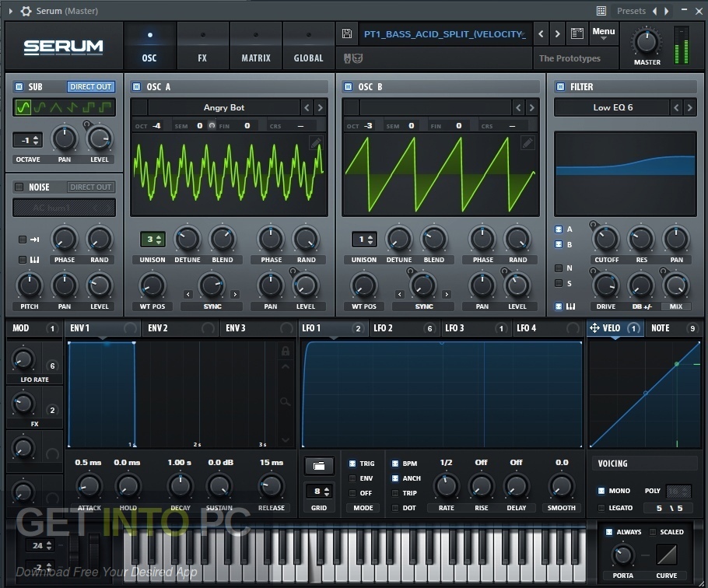This screenshot has height=588, width=708.
Task: Click the envelope zoom magnifier icon
Action: tap(286, 401)
